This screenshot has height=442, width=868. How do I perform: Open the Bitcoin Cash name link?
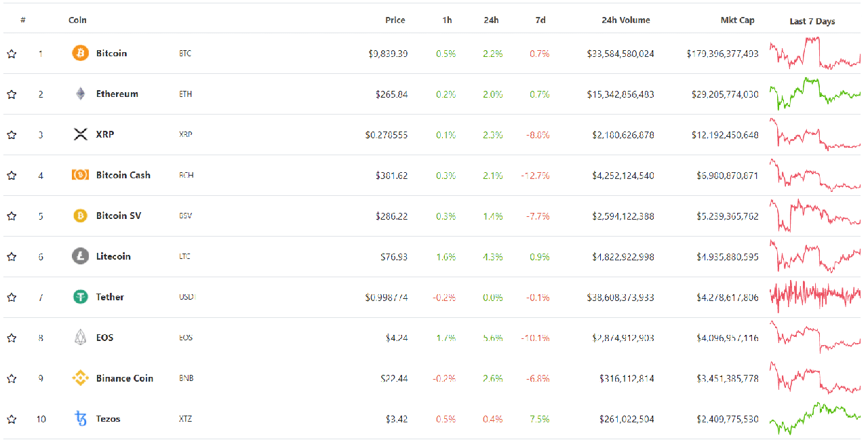coord(123,175)
